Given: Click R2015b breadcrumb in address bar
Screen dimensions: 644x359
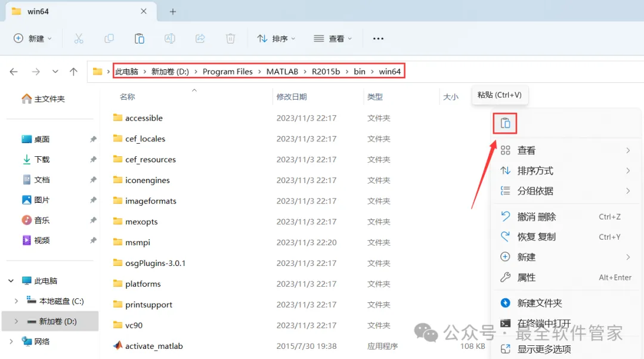Looking at the screenshot, I should [x=326, y=72].
